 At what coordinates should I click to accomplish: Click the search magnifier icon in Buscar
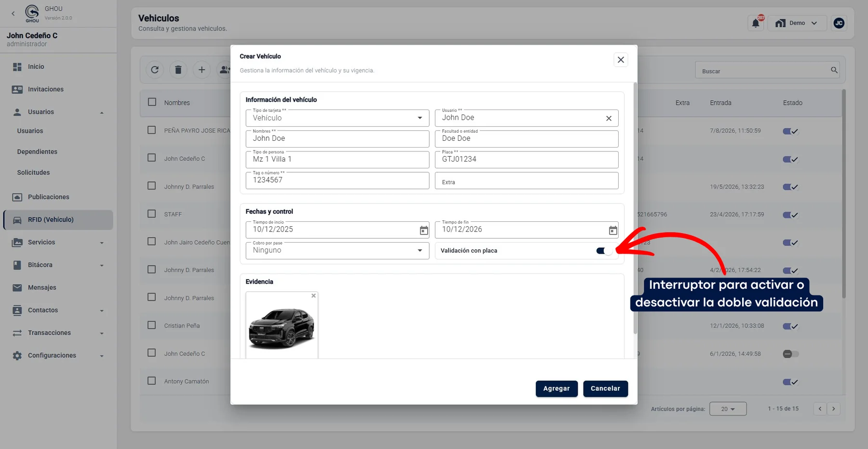(834, 70)
